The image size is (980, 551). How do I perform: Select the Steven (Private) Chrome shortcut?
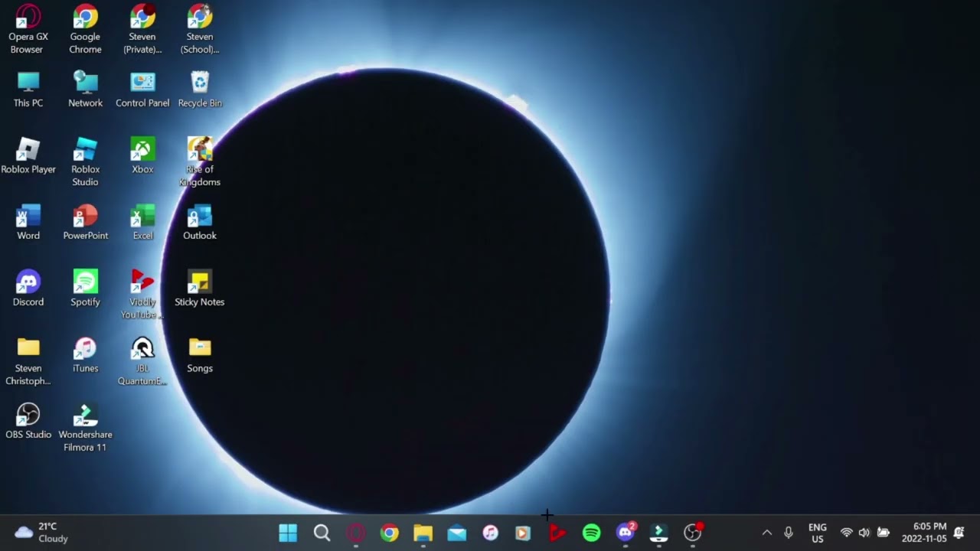pyautogui.click(x=142, y=29)
